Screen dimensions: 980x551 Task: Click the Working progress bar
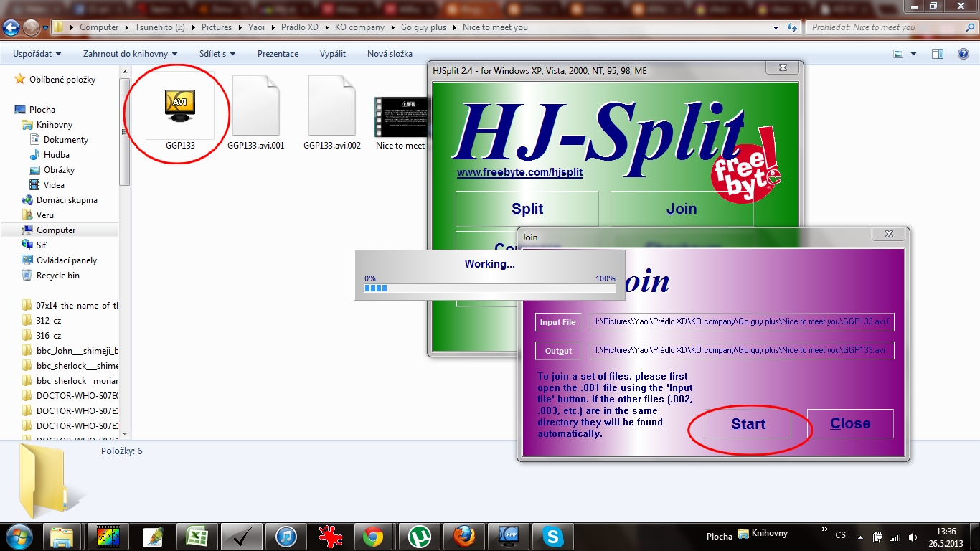(x=490, y=288)
